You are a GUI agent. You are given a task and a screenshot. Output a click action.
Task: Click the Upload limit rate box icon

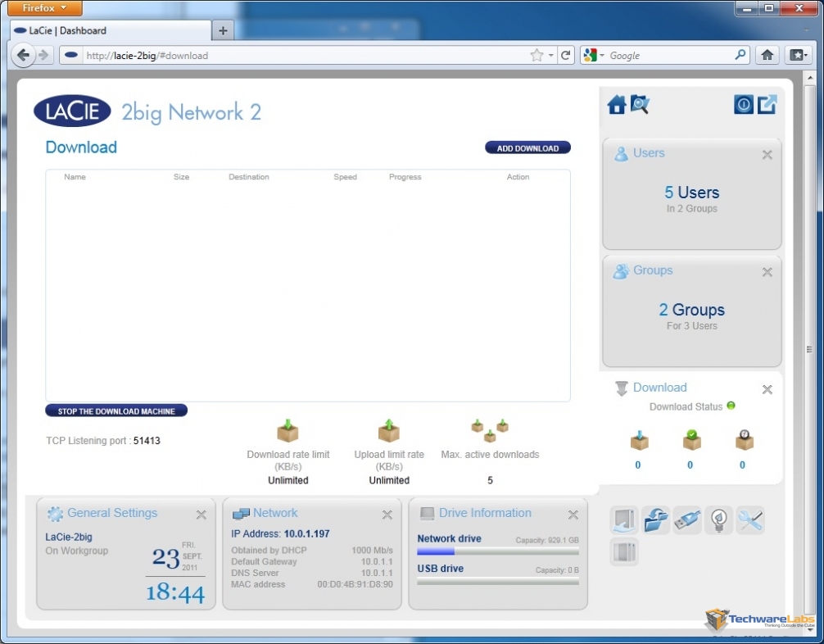pyautogui.click(x=389, y=430)
